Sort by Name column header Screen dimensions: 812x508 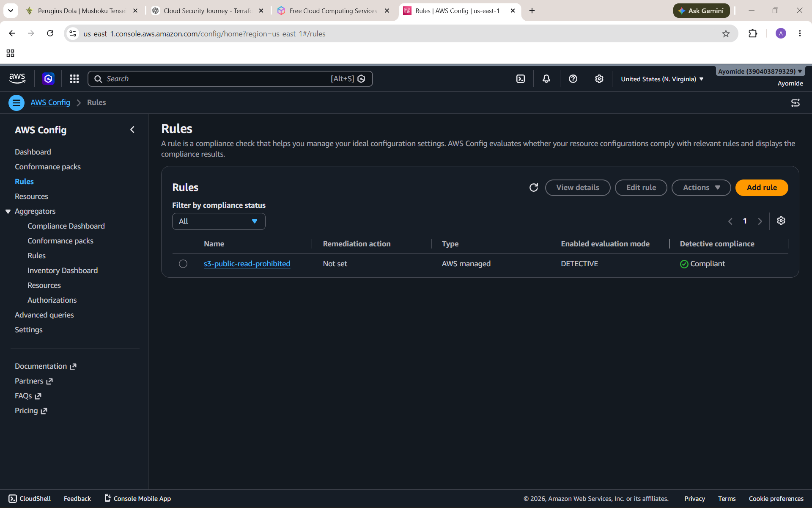click(x=214, y=244)
